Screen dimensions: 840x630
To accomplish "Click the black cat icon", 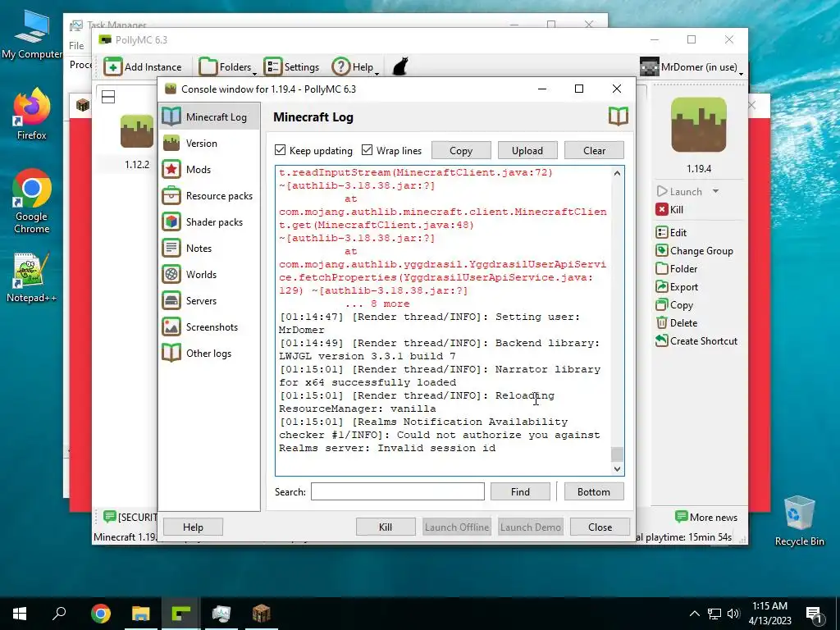I will click(x=400, y=66).
